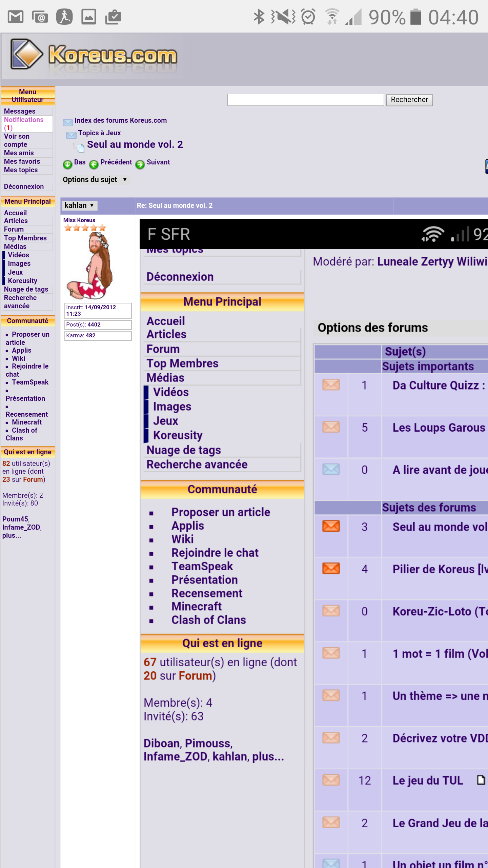
Task: Open Gmail notification icon in status bar
Action: point(16,17)
